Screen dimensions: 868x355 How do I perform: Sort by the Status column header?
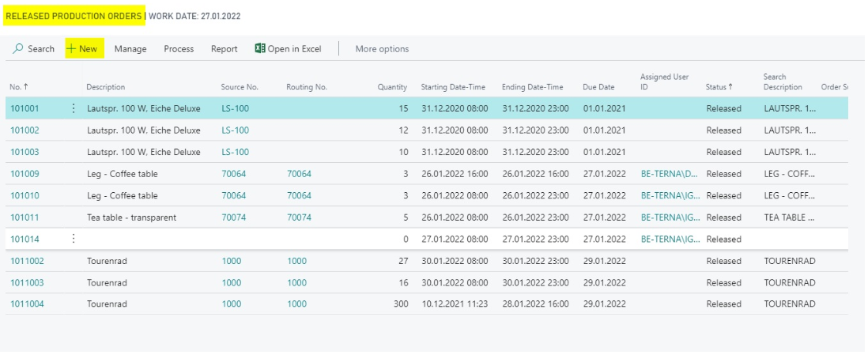pyautogui.click(x=719, y=87)
